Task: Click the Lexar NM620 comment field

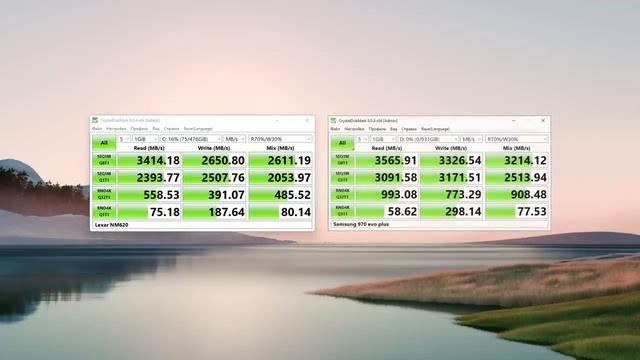Action: 202,225
